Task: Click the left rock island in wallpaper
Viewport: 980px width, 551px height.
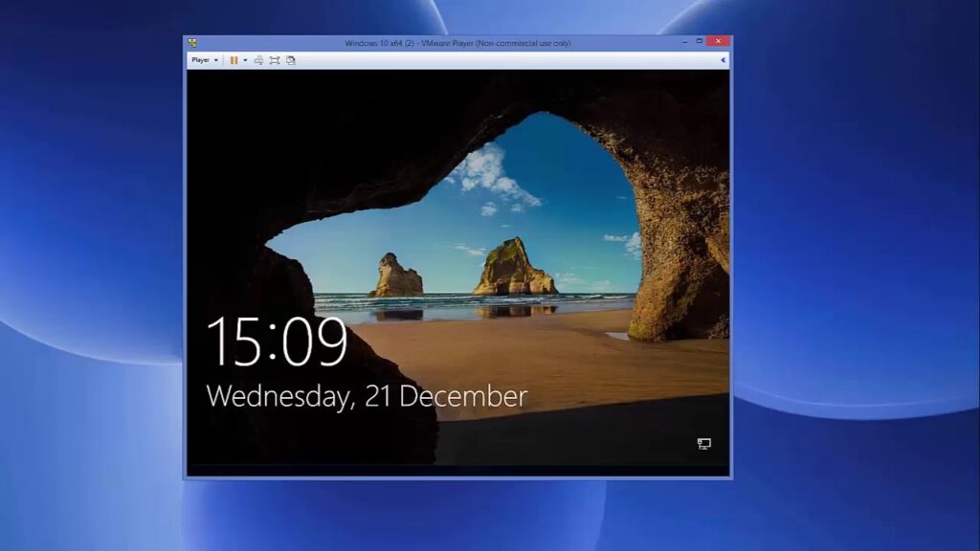Action: click(397, 277)
